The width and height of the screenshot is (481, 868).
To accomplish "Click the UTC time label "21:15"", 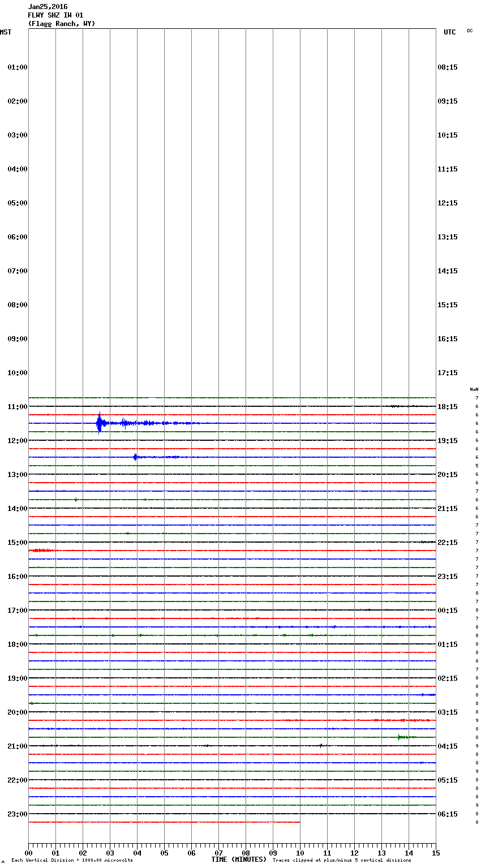I will [x=448, y=509].
